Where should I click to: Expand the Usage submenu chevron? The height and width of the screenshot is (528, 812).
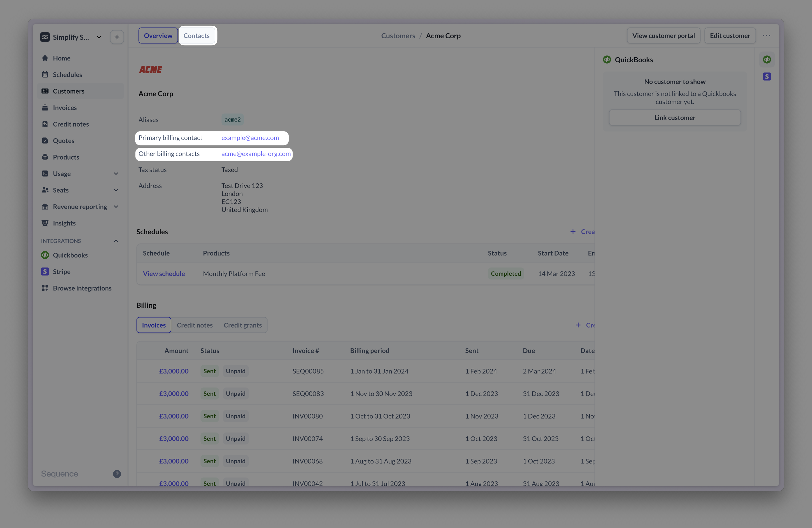point(116,173)
